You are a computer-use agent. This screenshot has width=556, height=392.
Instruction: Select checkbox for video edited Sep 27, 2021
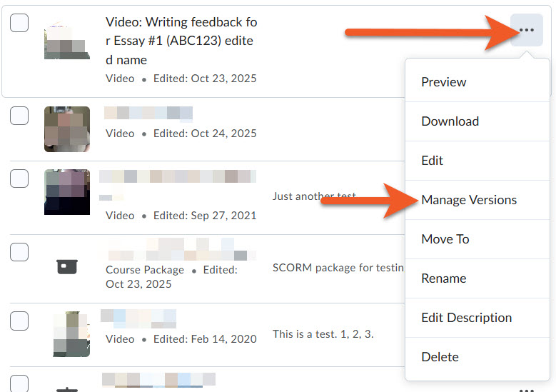pos(19,179)
